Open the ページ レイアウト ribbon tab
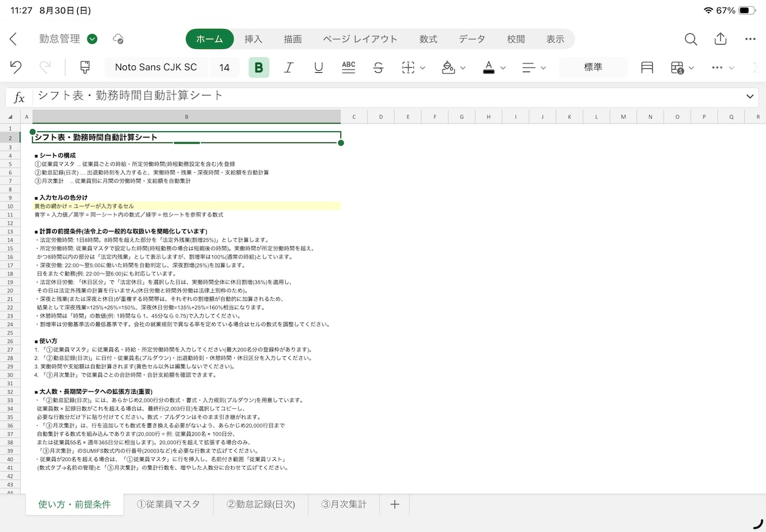This screenshot has height=532, width=766. [x=360, y=39]
